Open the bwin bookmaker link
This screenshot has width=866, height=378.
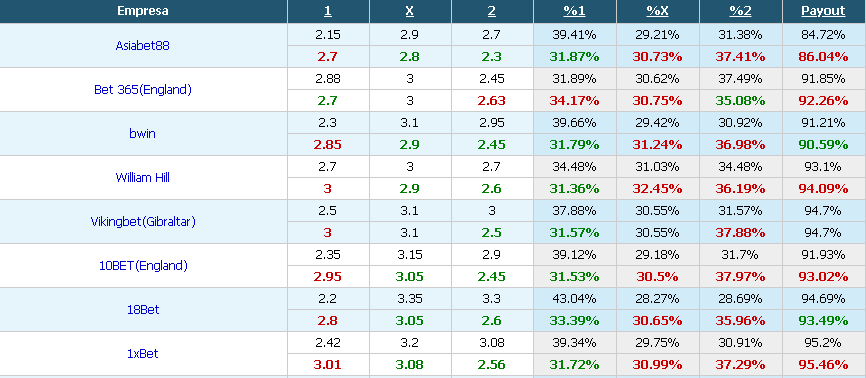(x=142, y=133)
